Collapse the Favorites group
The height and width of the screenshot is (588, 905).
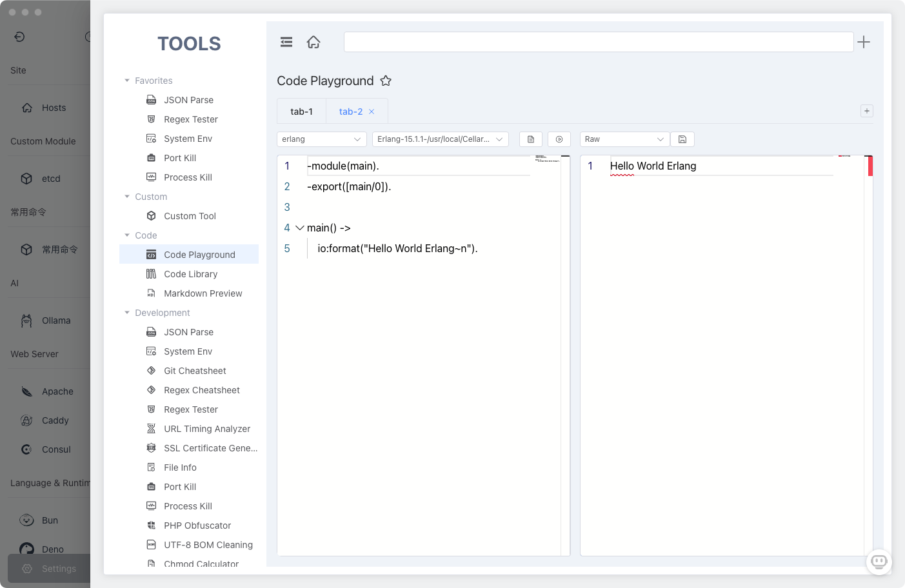coord(127,81)
